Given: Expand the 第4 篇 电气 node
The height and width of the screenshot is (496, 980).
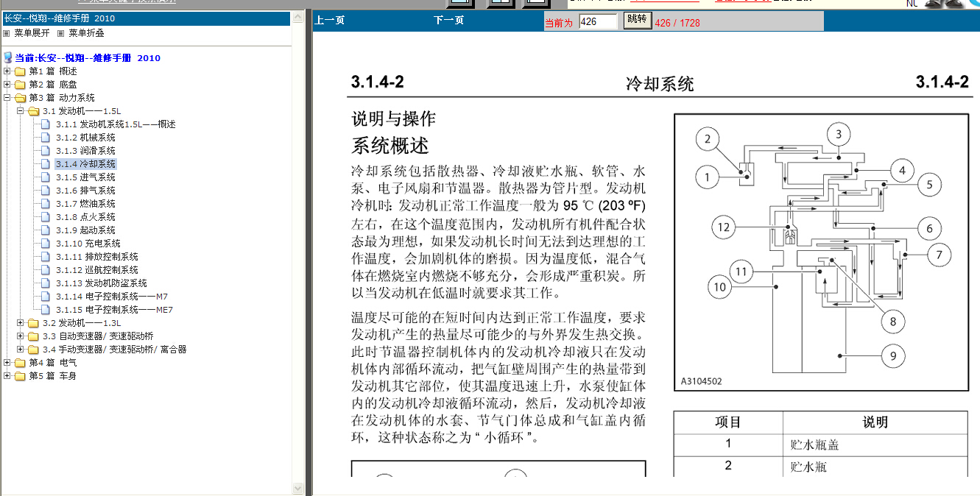Looking at the screenshot, I should (7, 363).
